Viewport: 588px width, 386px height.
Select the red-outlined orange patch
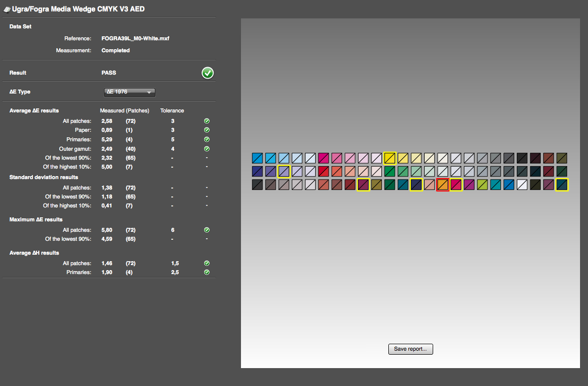443,185
